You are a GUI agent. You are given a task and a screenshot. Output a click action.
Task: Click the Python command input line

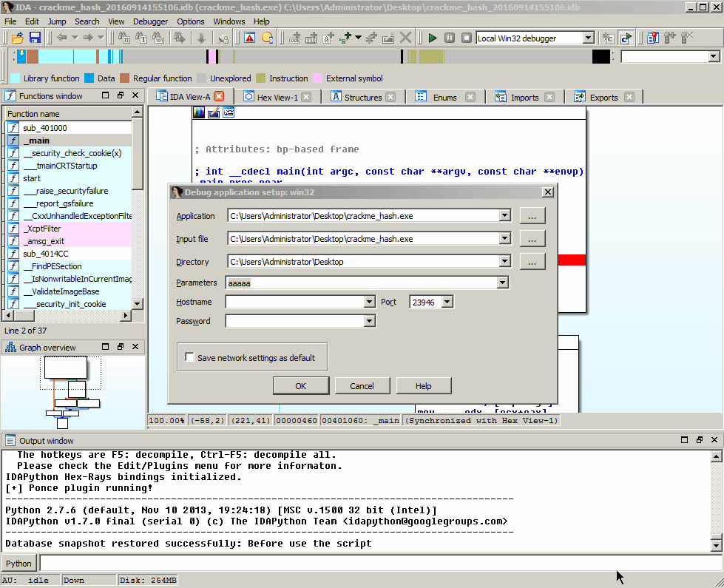(x=380, y=563)
